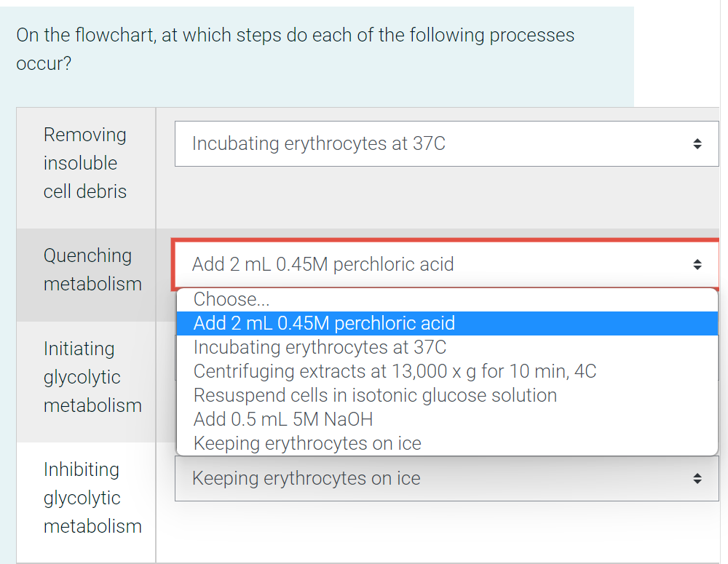
Task: Click the "Removing insoluble cell debris" label
Action: click(x=85, y=163)
